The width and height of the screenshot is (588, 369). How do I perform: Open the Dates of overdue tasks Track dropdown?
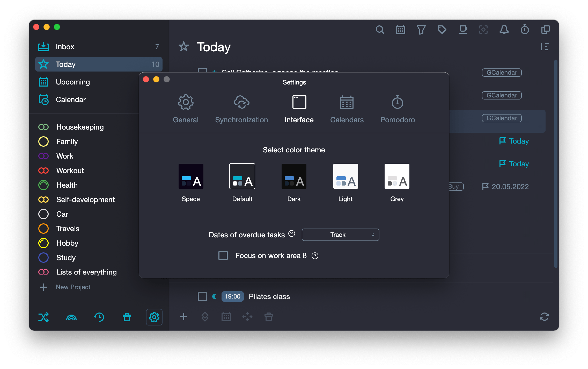(x=340, y=235)
